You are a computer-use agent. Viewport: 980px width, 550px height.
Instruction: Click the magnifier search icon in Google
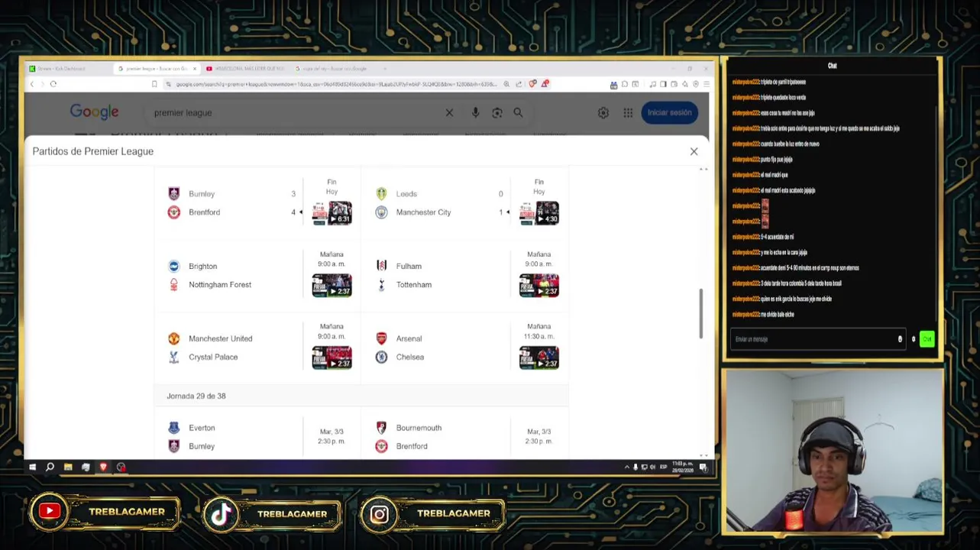pos(518,112)
